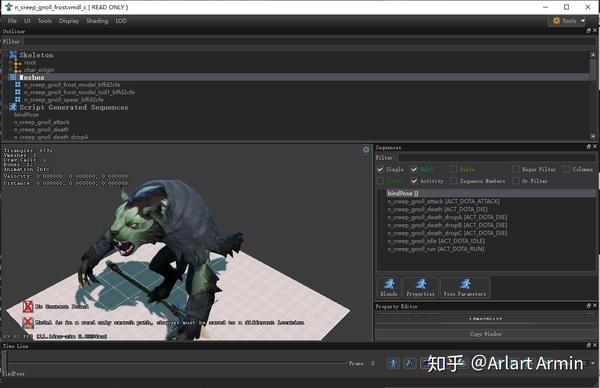The height and width of the screenshot is (388, 600).
Task: Float the Property Editor panel
Action: pyautogui.click(x=589, y=306)
